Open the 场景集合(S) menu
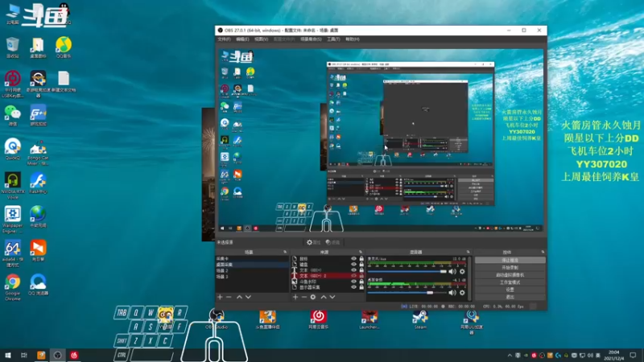 pyautogui.click(x=311, y=39)
